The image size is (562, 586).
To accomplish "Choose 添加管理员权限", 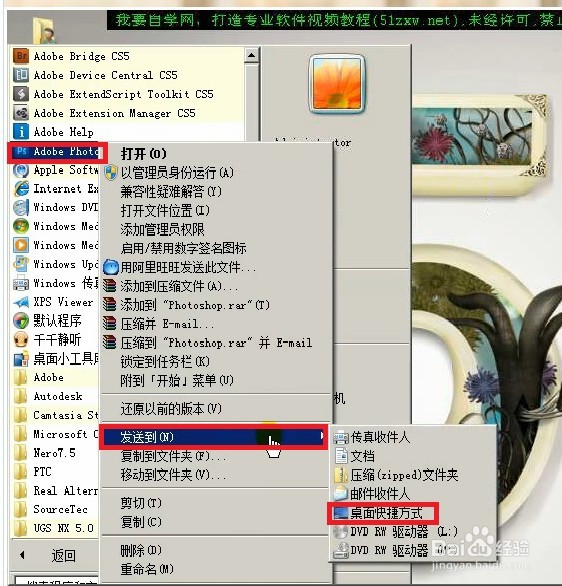I will (162, 229).
